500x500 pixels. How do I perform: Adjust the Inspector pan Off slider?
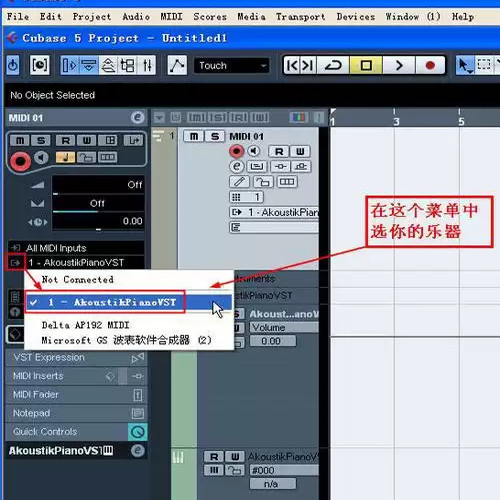click(x=98, y=203)
